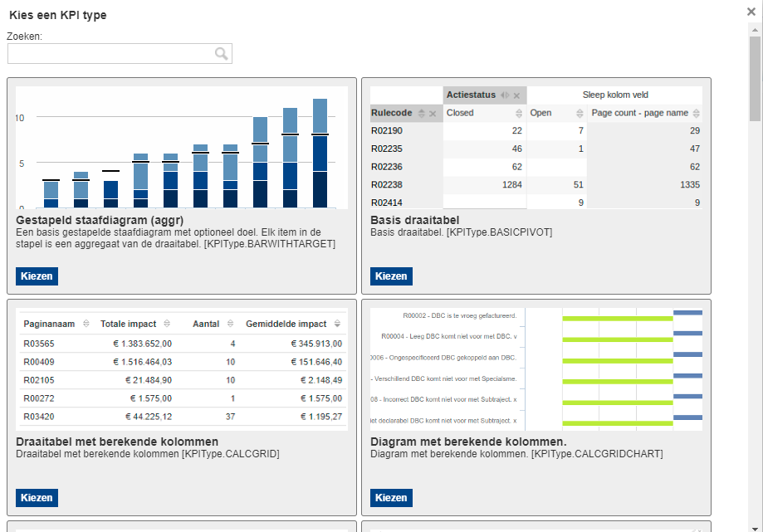Sort by Paginanaam column arrows
Screen dimensions: 763x532
click(83, 324)
